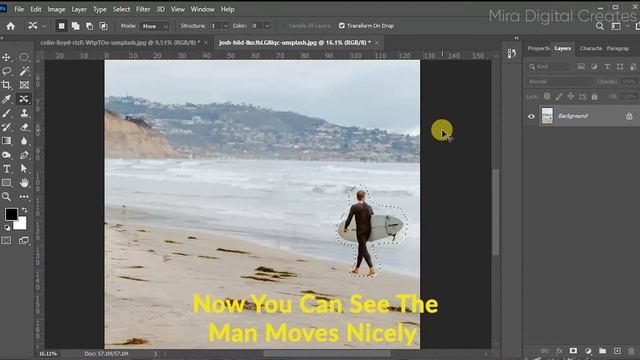The width and height of the screenshot is (640, 360).
Task: Toggle Quick Mask mode
Action: click(7, 240)
